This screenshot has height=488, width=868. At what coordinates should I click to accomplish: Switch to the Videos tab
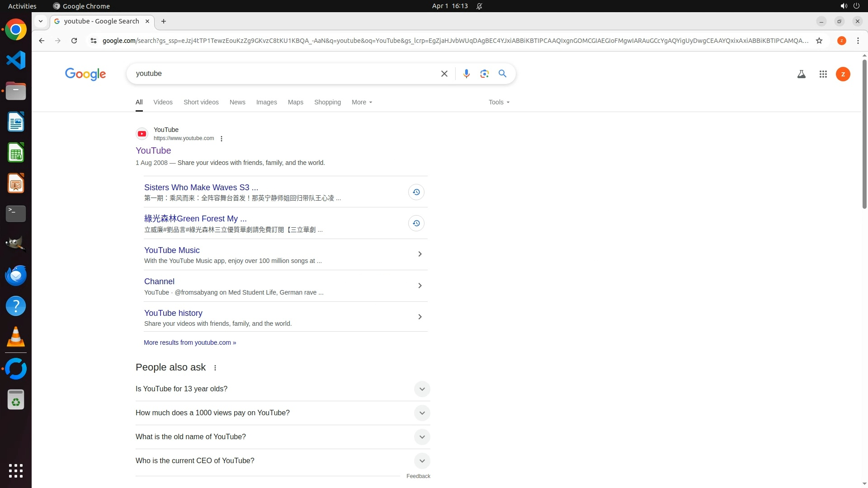tap(163, 102)
